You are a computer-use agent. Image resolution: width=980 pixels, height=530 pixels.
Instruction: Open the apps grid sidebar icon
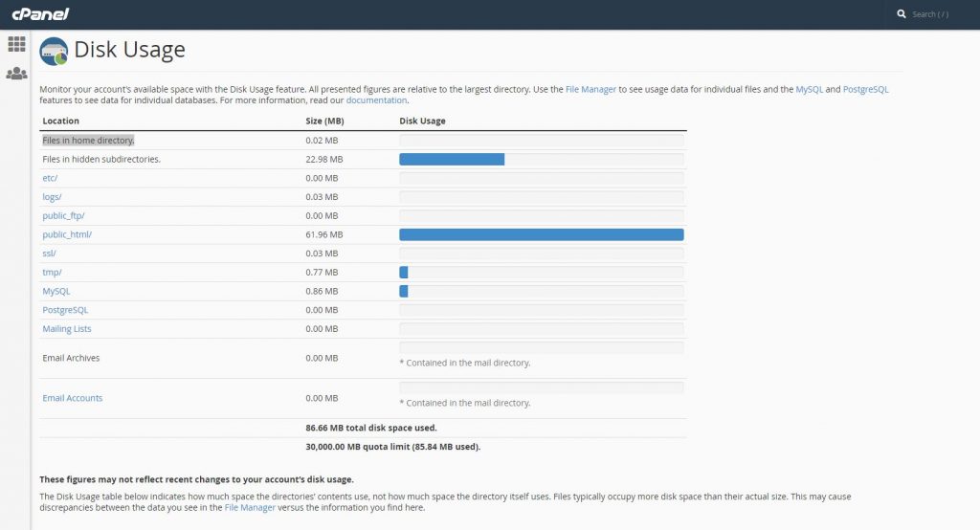pyautogui.click(x=16, y=44)
